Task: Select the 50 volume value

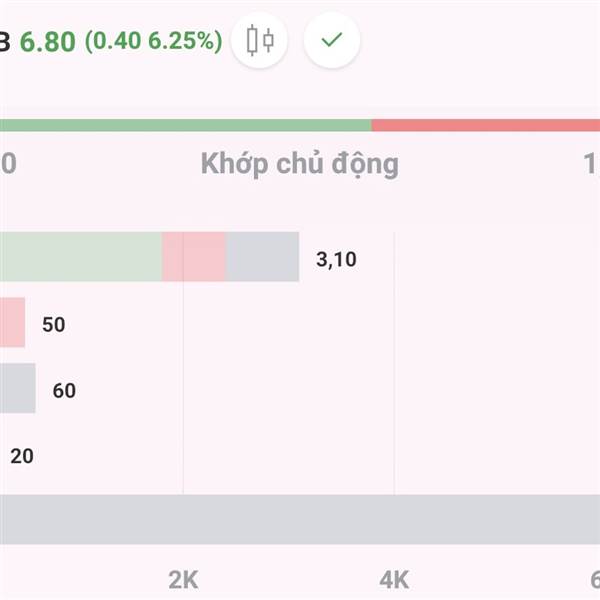Action: (x=53, y=325)
